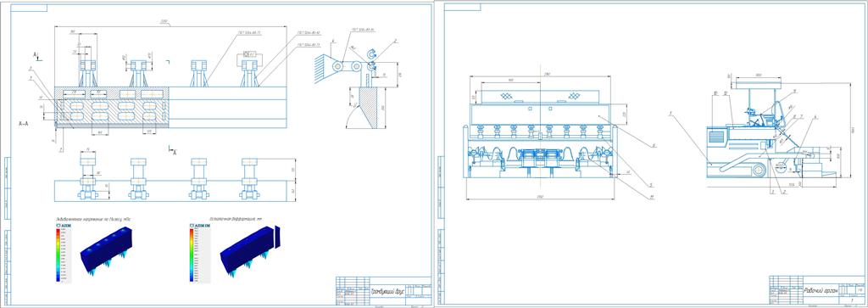This screenshot has height=308, width=868.
Task: Click the 3D deformation model with detached plate
Action: (x=250, y=250)
